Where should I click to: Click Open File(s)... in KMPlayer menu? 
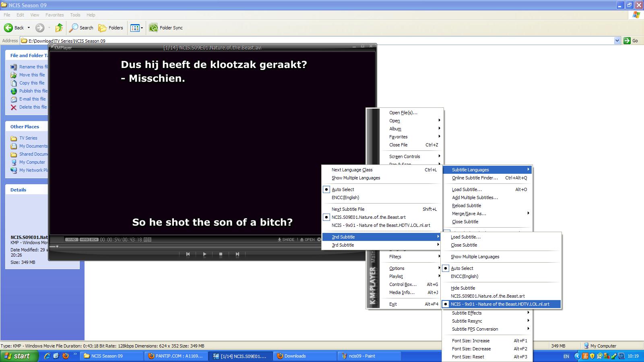coord(411,113)
